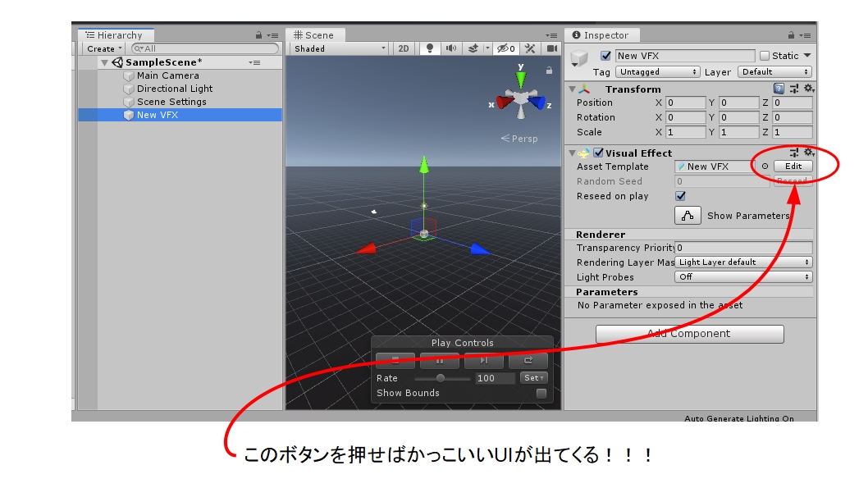868x488 pixels.
Task: Lock the Hierarchy panel
Action: (x=258, y=35)
